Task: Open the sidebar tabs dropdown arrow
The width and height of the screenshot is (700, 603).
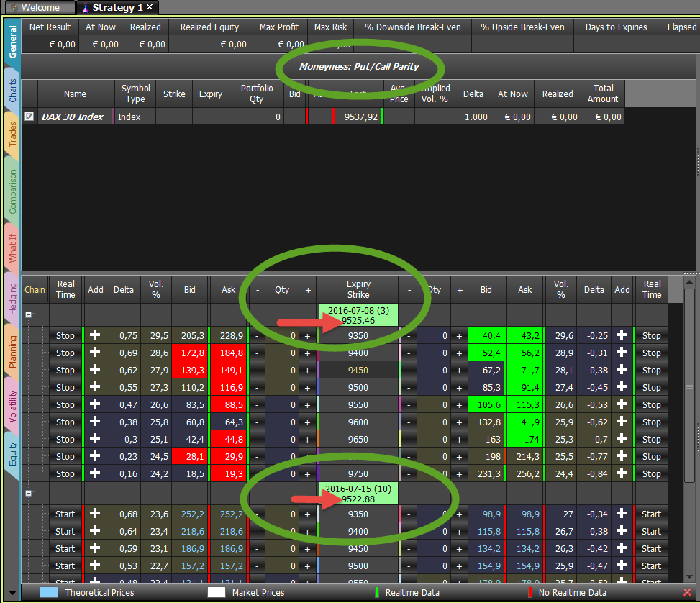Action: click(12, 593)
